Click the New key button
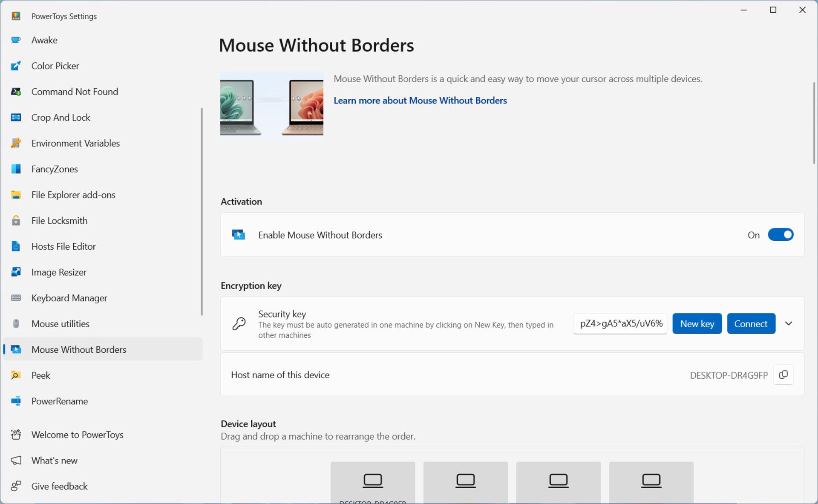 tap(697, 324)
